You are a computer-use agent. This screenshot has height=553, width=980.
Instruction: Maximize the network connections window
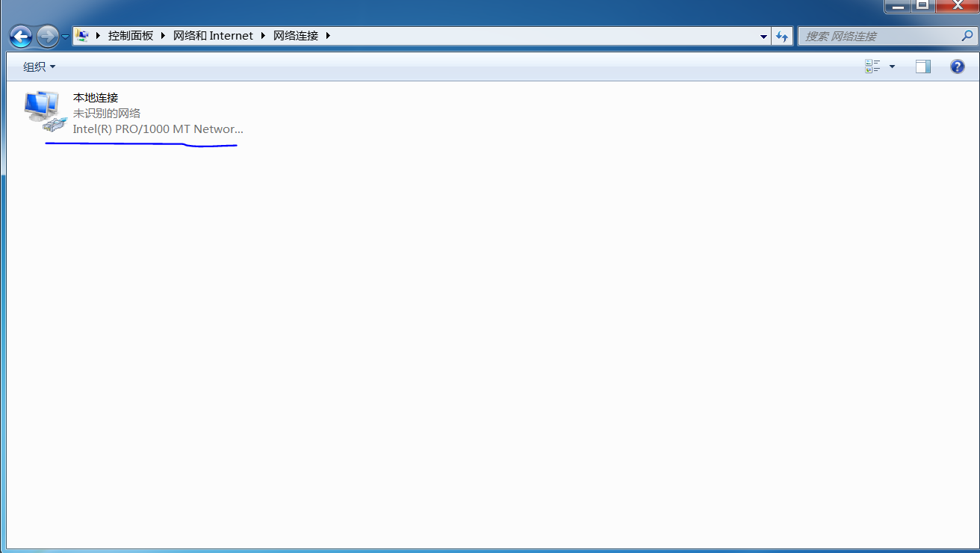coord(923,6)
